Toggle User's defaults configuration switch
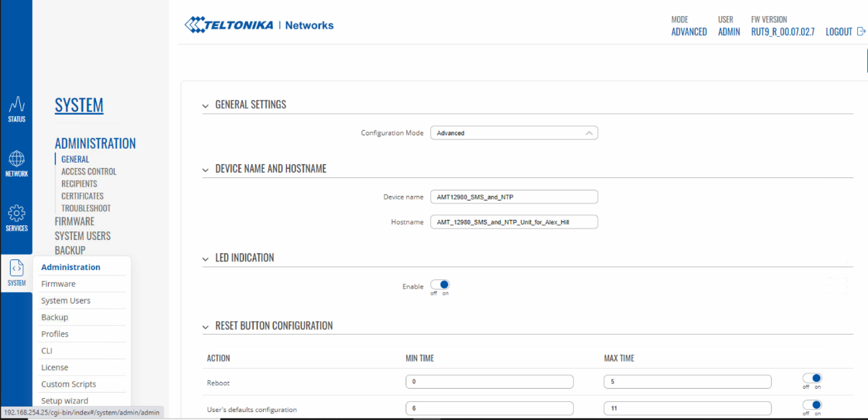Image resolution: width=868 pixels, height=420 pixels. [x=812, y=405]
